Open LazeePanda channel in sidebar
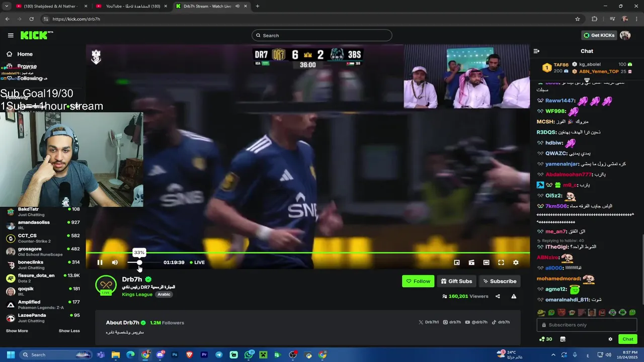644x362 pixels. point(43,318)
